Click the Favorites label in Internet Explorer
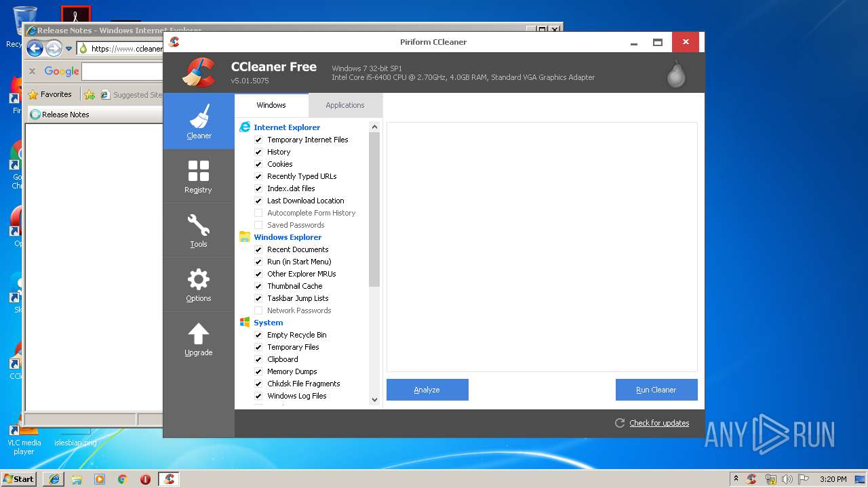Screen dimensions: 868x488 56,95
